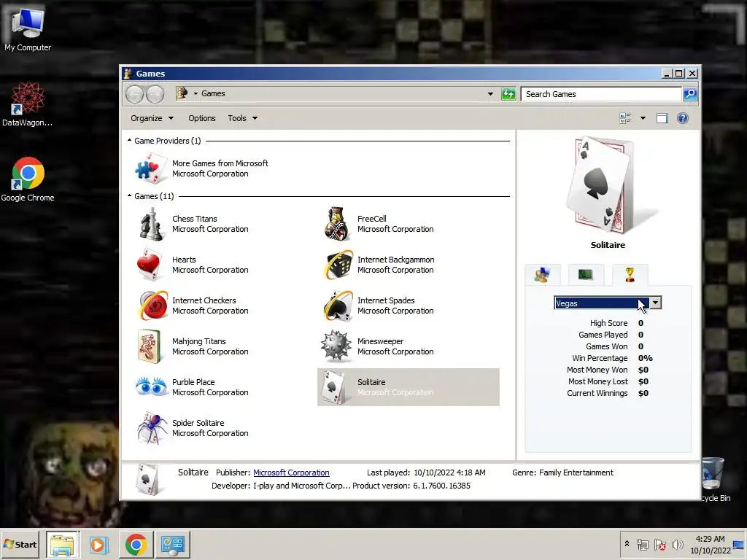Open the Recycle Bin desktop icon
747x560 pixels.
tap(715, 480)
